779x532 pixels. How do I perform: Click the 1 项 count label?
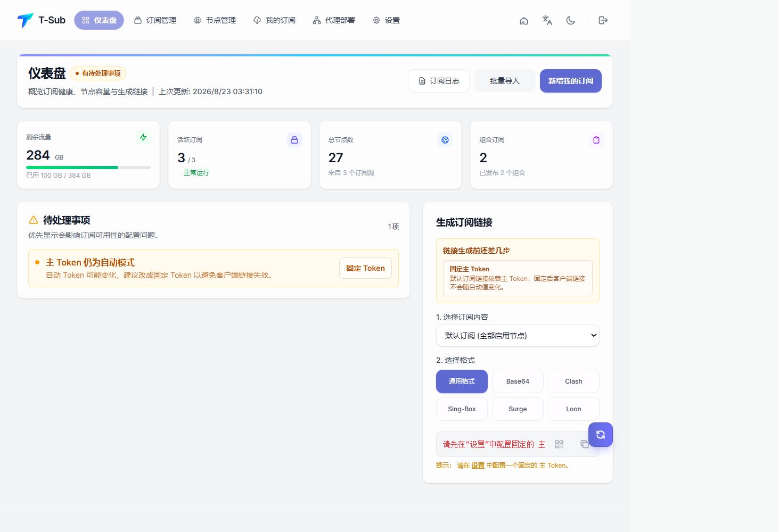tap(393, 227)
